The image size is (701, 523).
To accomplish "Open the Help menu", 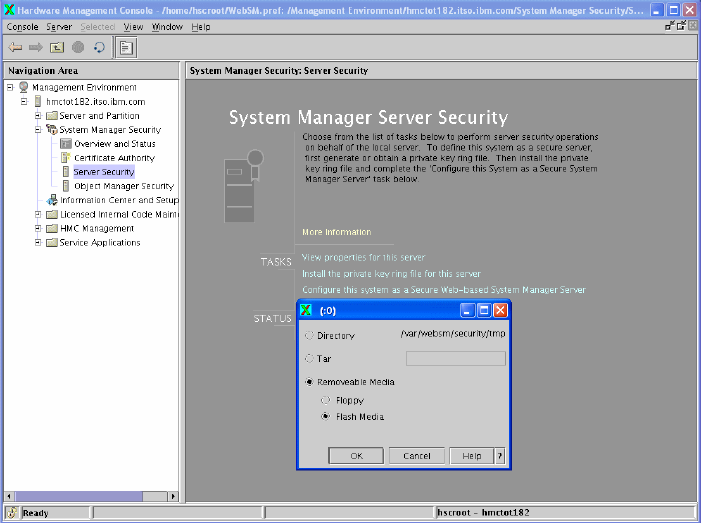I will coord(201,27).
